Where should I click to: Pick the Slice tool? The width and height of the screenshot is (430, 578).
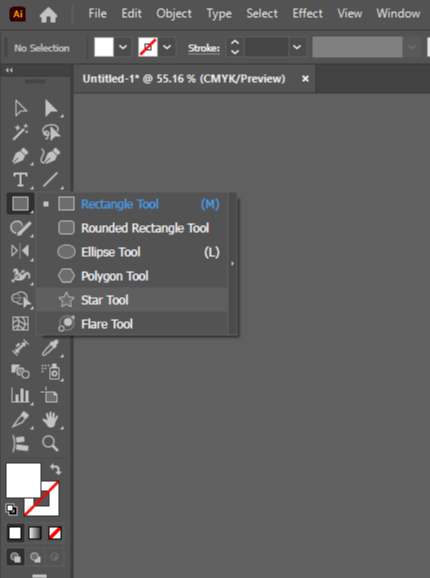click(20, 419)
